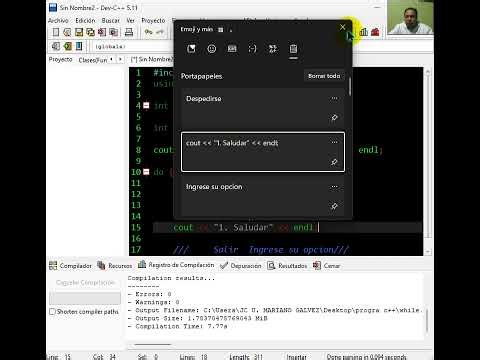The image size is (480, 360).
Task: Click the Save All toolbar icon
Action: (x=90, y=32)
